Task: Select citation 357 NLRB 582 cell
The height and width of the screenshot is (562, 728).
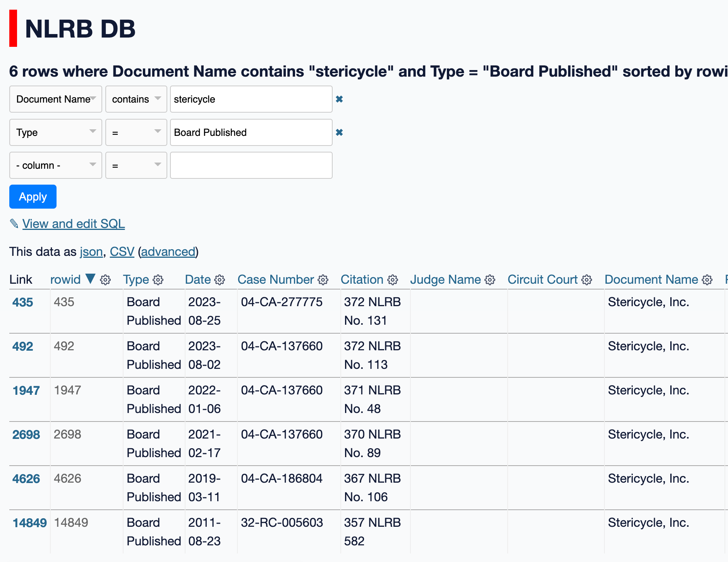Action: [x=375, y=532]
